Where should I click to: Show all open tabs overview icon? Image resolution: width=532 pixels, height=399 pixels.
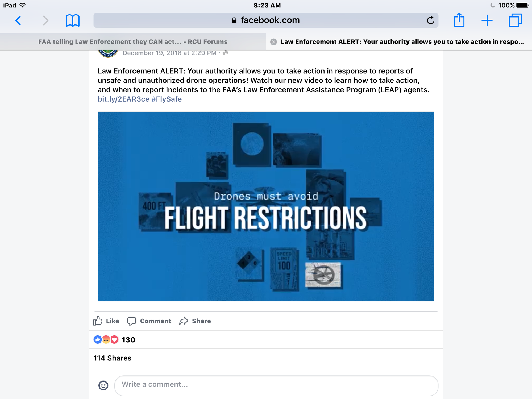coord(515,20)
